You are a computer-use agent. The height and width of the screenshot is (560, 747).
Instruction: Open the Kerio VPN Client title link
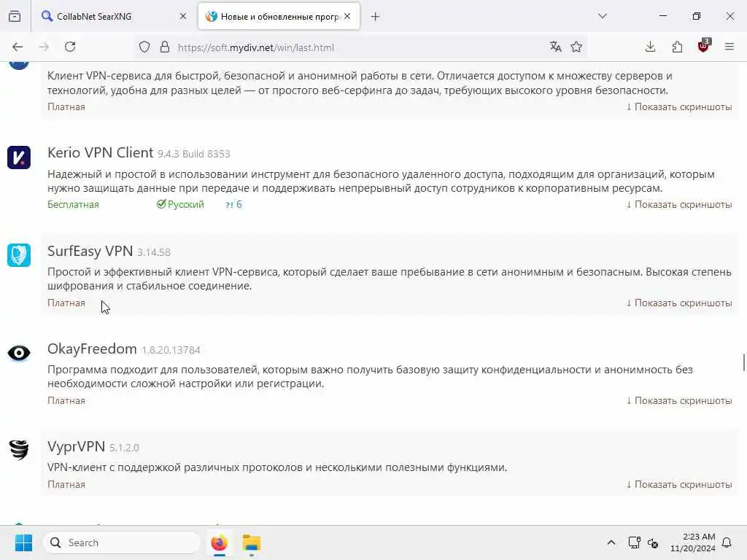[x=101, y=152]
